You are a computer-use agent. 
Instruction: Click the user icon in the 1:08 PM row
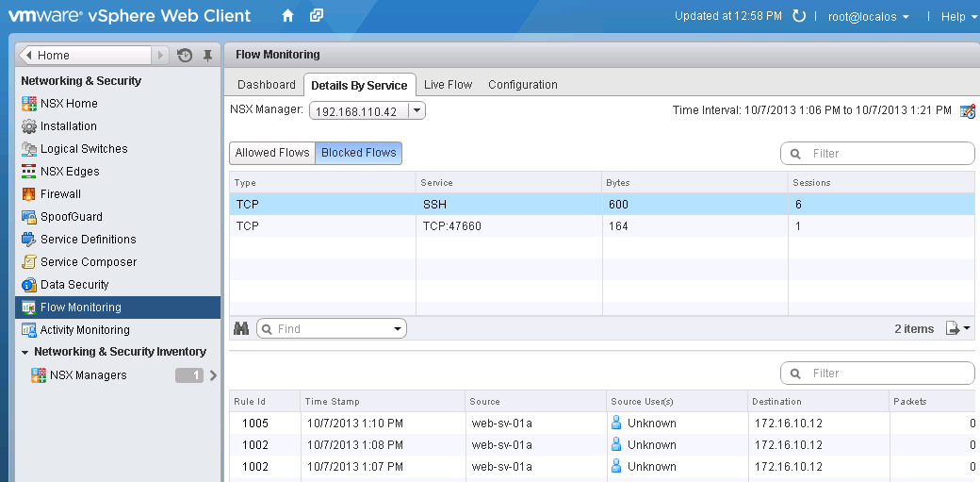615,444
